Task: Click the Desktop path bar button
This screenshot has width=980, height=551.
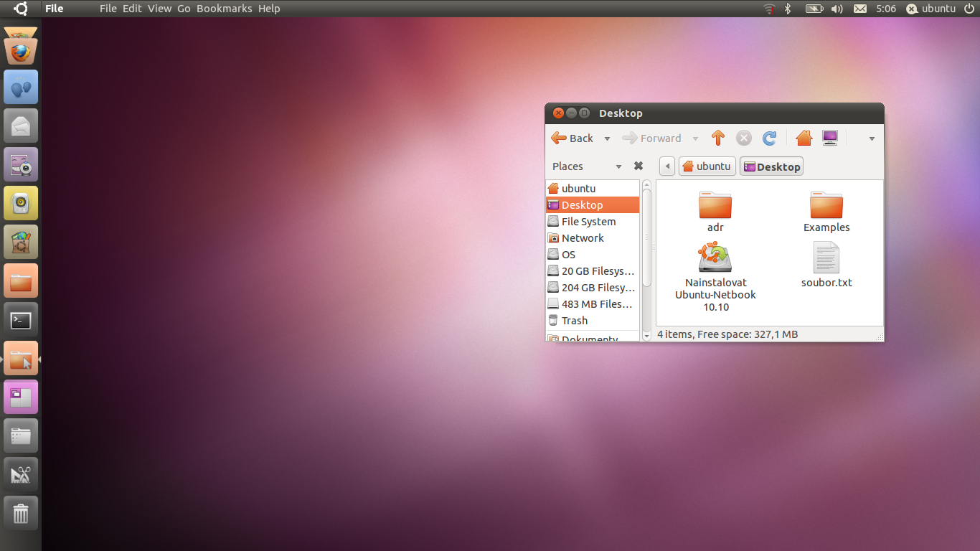Action: point(771,166)
